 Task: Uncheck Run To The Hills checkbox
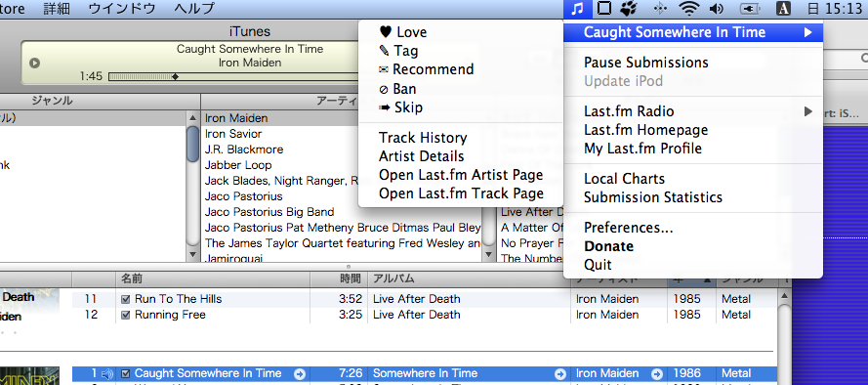126,299
